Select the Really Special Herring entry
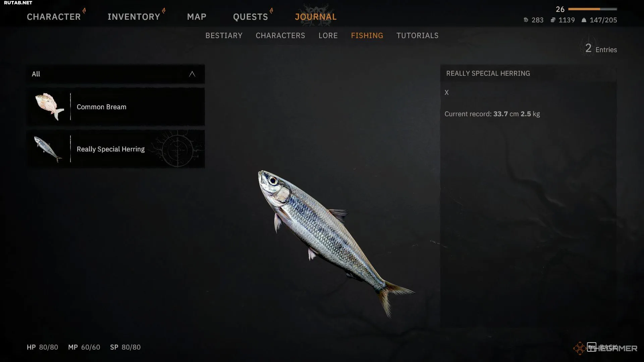 116,149
